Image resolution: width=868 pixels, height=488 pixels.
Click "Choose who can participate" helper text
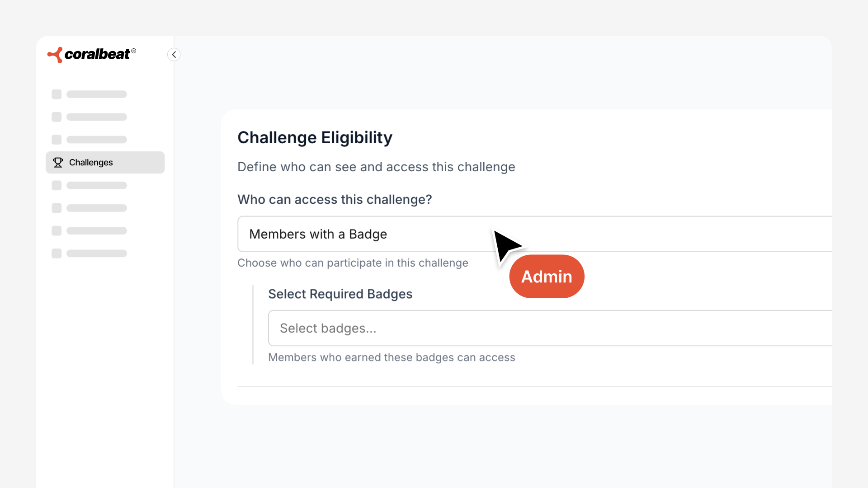pyautogui.click(x=353, y=263)
